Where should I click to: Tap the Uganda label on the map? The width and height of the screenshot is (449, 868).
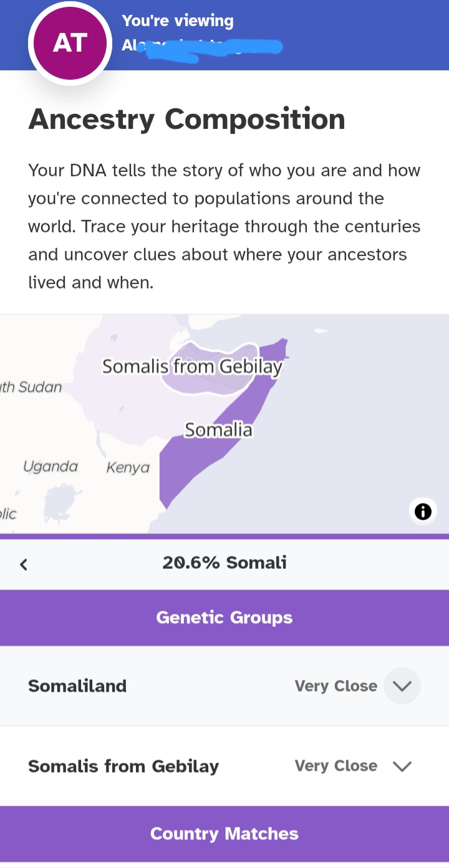tap(51, 466)
